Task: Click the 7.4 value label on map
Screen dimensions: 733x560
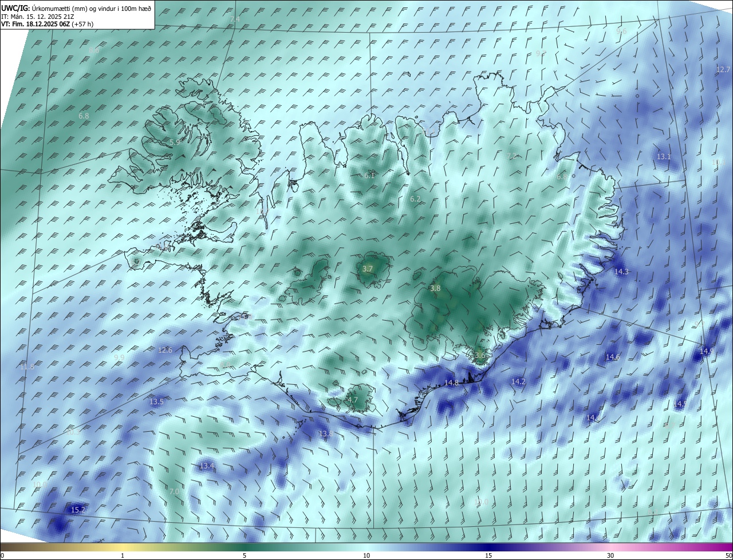Action: [x=235, y=19]
